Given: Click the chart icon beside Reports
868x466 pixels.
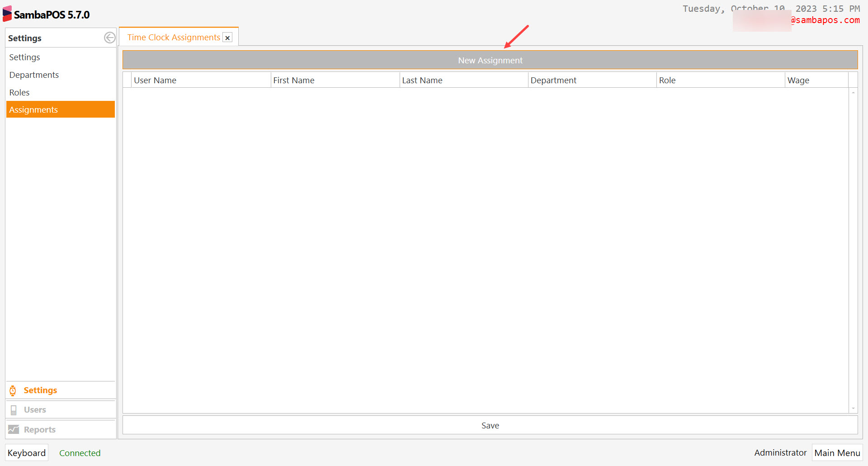Looking at the screenshot, I should click(14, 429).
